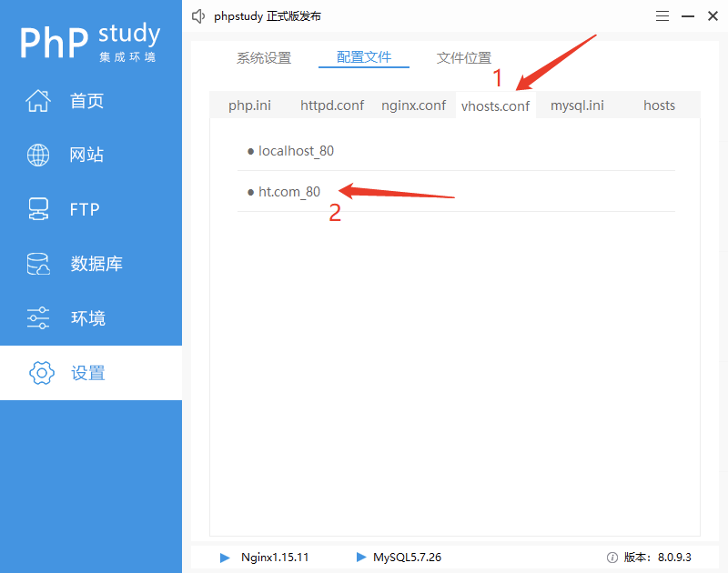The height and width of the screenshot is (573, 728).
Task: Open the httpd.conf config tab
Action: (332, 106)
